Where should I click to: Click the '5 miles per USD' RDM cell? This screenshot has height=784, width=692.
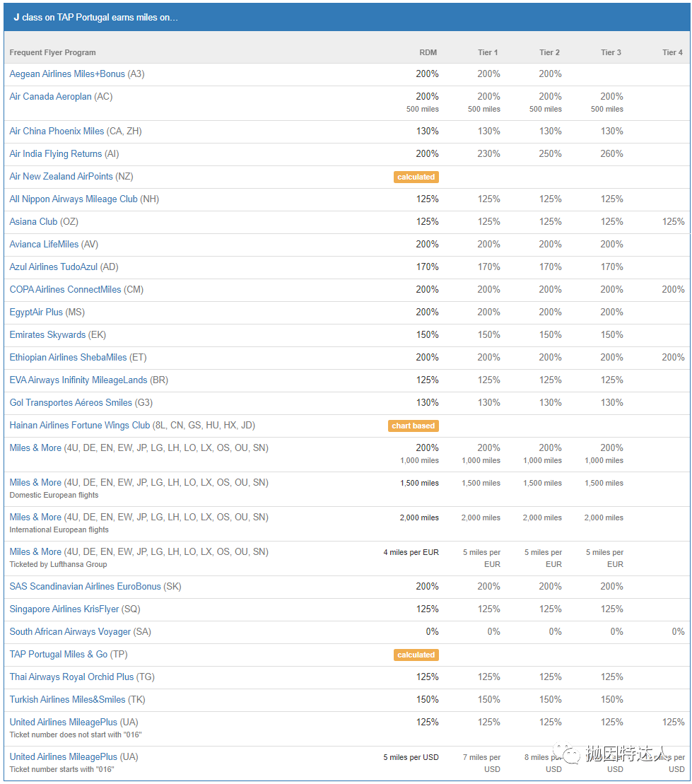411,758
